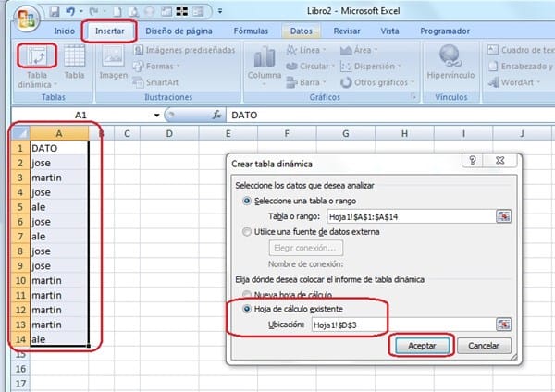Open the Área chart dropdown
Screen dimensions: 555x392
click(359, 50)
